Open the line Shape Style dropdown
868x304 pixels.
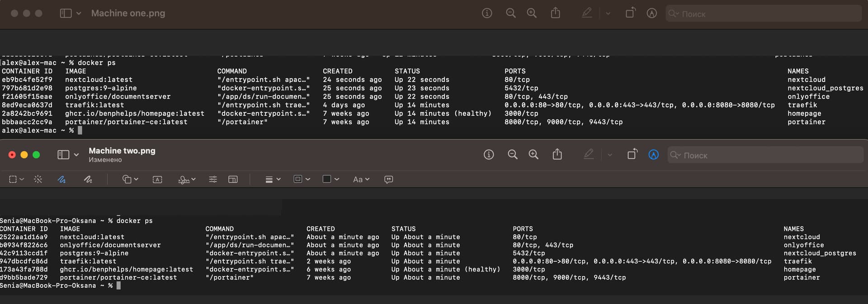[273, 180]
